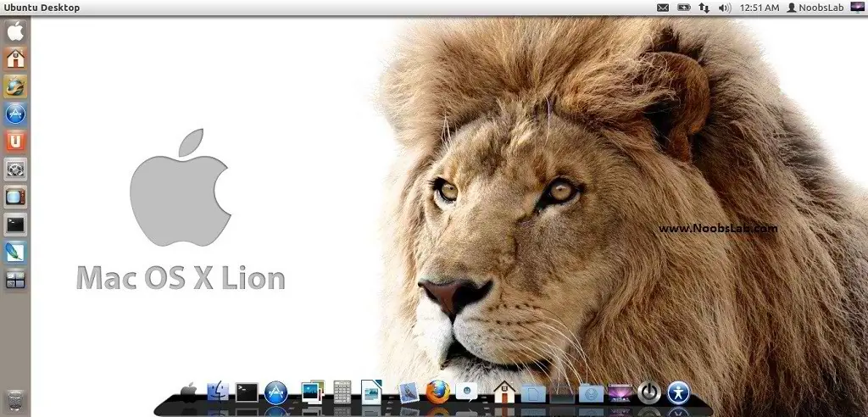
Task: Open the blue folder with emblem in dock
Action: point(591,394)
